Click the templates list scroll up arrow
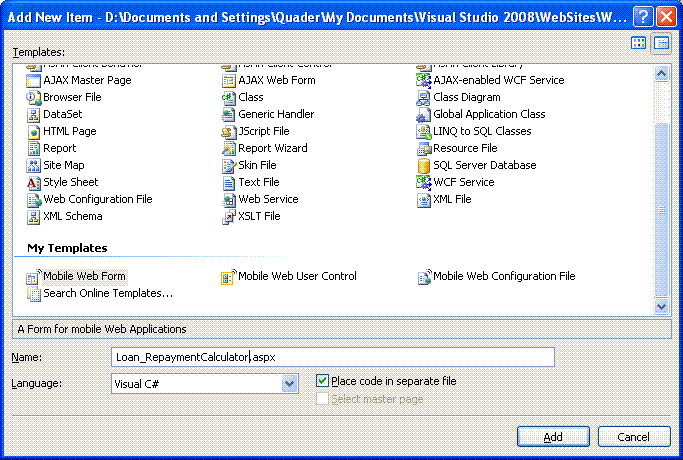 coord(661,74)
